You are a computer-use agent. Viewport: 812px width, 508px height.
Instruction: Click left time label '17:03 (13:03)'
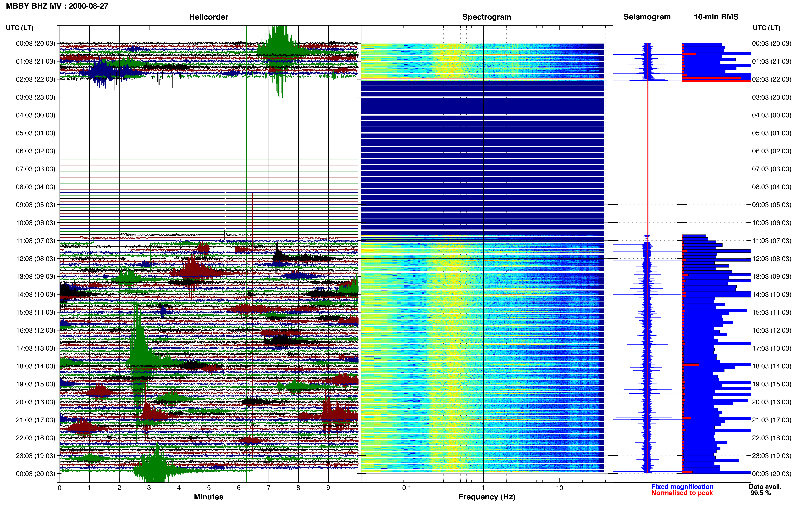pyautogui.click(x=36, y=348)
